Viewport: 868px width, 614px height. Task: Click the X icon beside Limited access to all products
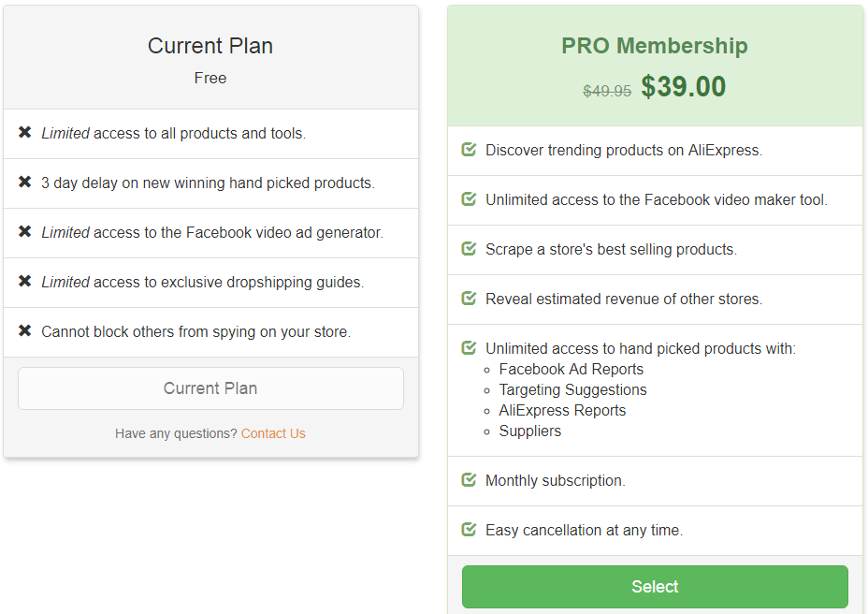pos(25,133)
